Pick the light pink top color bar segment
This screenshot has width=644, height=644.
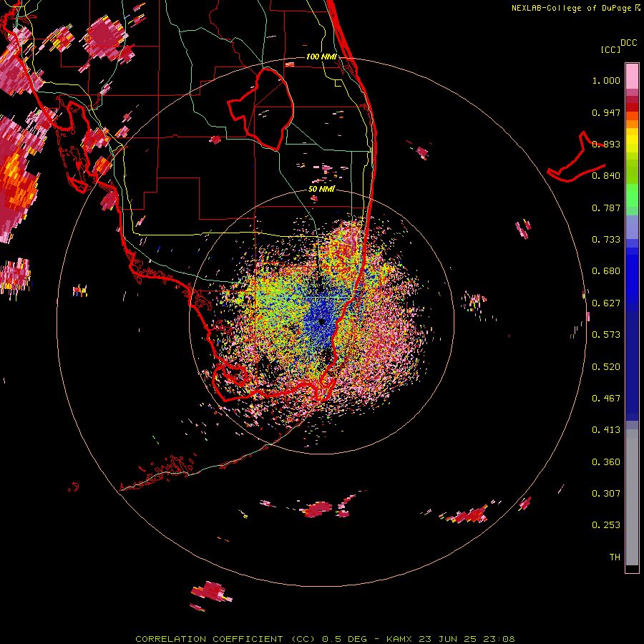coord(632,77)
